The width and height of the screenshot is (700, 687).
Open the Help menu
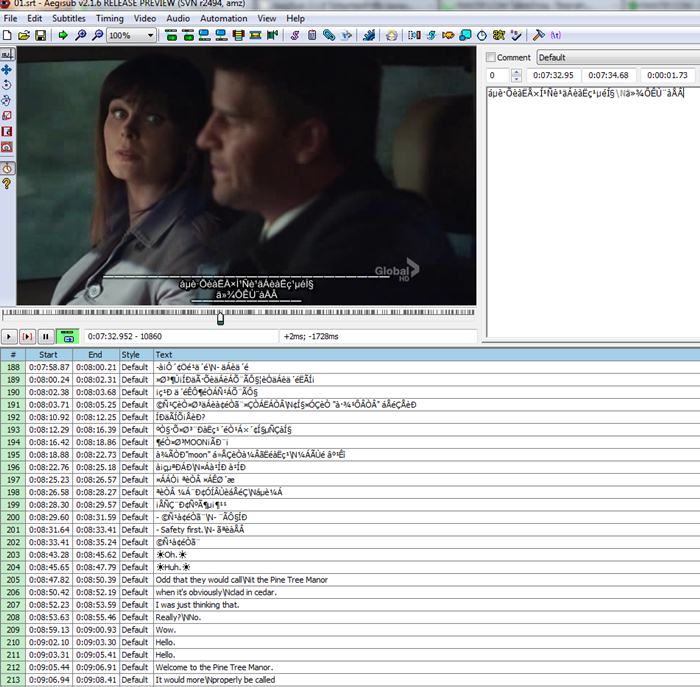295,18
